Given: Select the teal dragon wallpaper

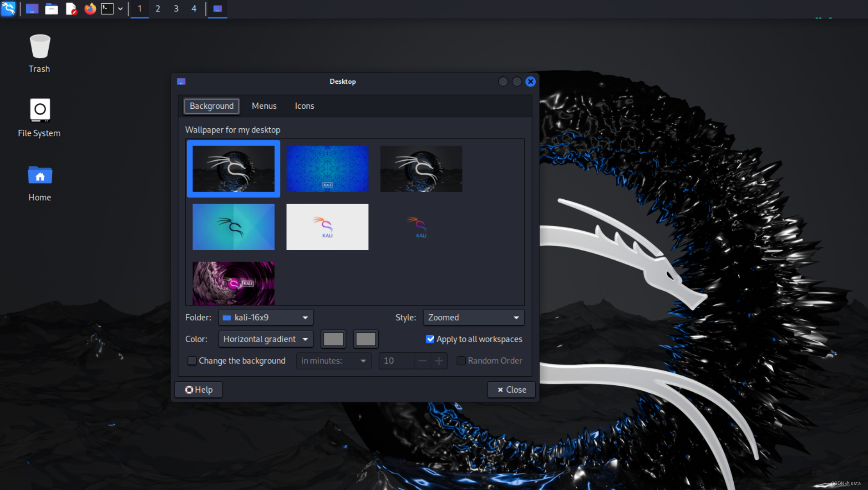Looking at the screenshot, I should 233,227.
